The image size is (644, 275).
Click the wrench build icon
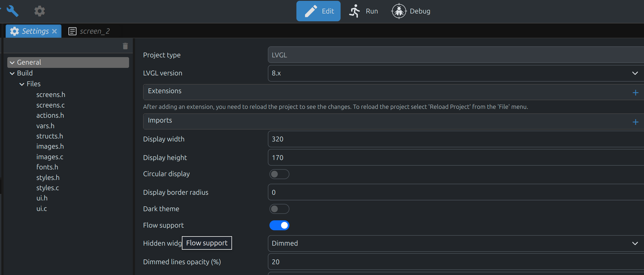tap(12, 11)
